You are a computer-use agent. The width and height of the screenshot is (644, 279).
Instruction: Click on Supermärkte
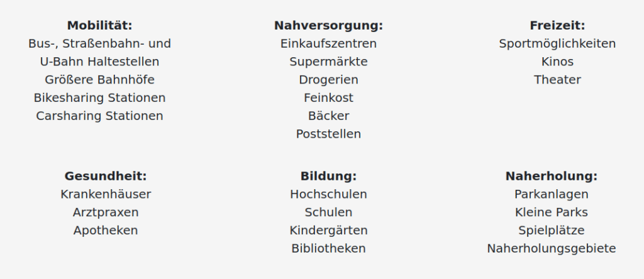pos(328,62)
